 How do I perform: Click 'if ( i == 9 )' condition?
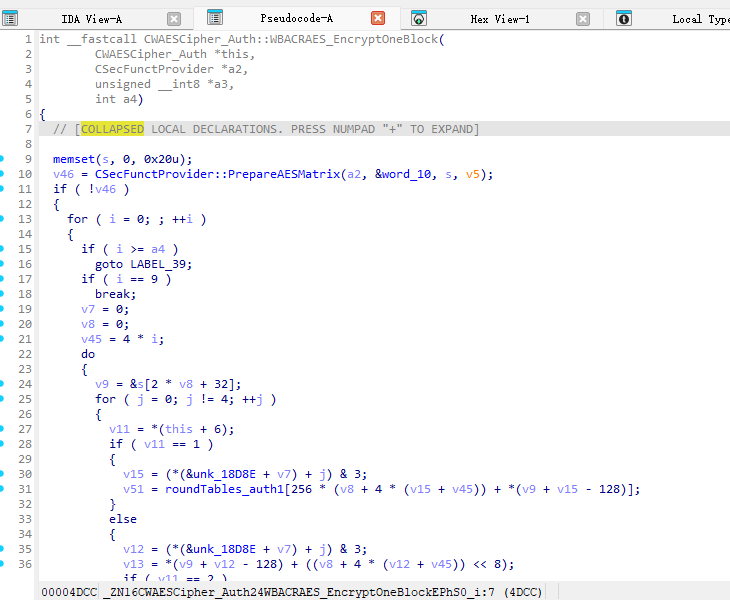[x=126, y=279]
